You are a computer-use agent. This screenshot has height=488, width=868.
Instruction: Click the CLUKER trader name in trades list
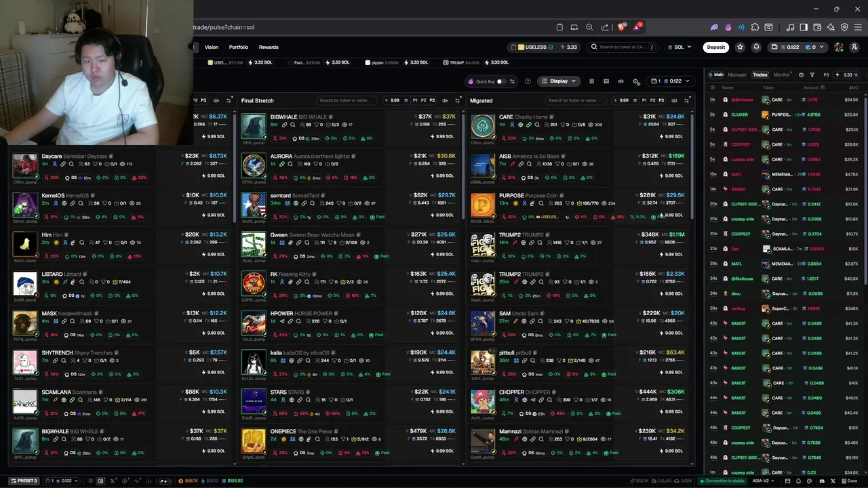pos(739,115)
